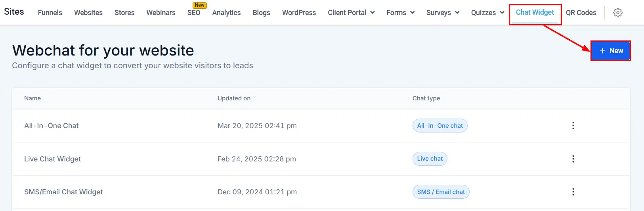Click the New chat widget button
Viewport: 644px width, 211px height.
pyautogui.click(x=611, y=51)
